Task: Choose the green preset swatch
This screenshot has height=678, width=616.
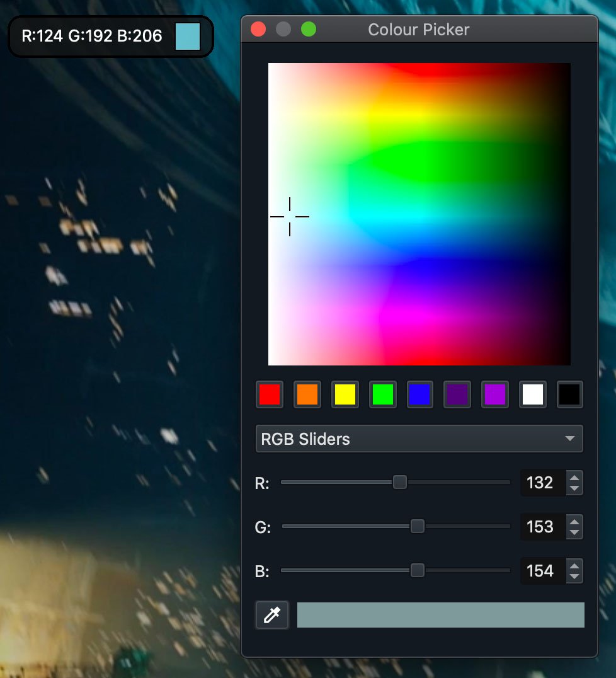Action: [382, 394]
